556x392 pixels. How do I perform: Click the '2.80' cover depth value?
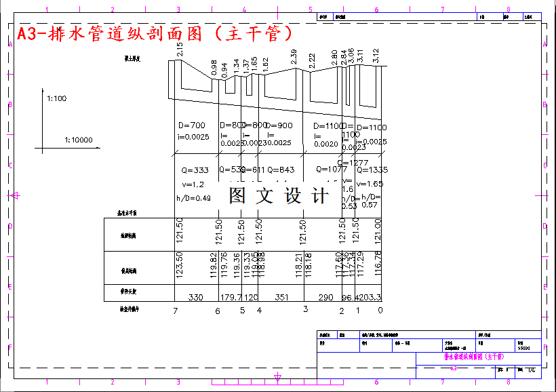click(334, 58)
